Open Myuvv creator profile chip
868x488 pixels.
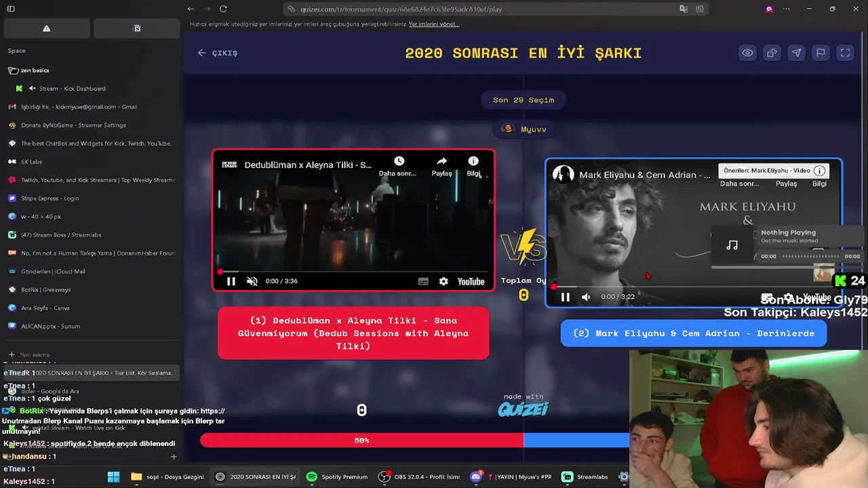(524, 129)
